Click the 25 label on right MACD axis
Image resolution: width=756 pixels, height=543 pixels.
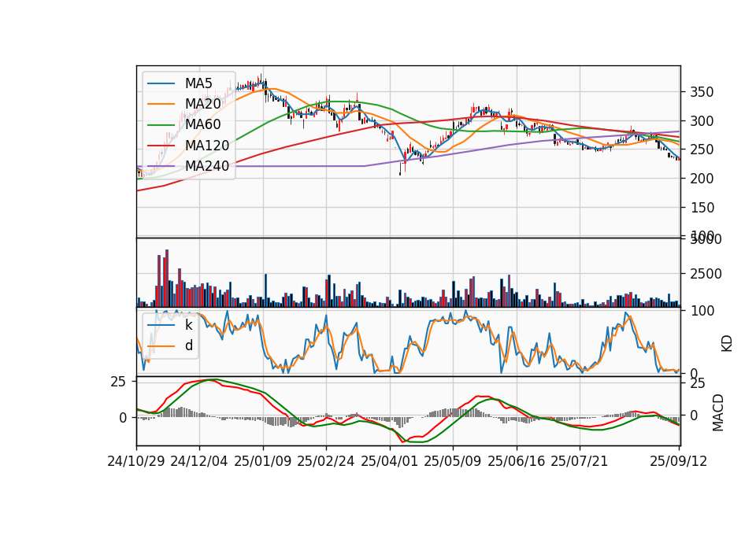pyautogui.click(x=699, y=383)
